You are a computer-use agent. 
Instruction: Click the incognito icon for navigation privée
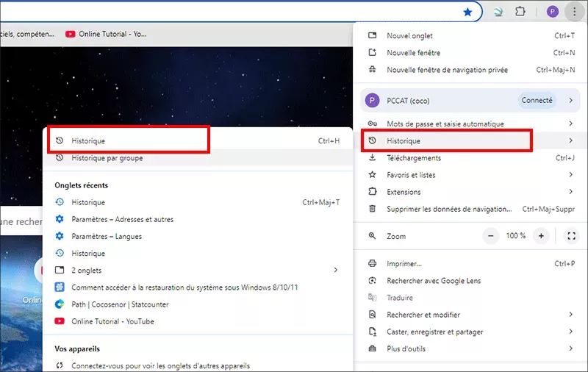tap(372, 69)
